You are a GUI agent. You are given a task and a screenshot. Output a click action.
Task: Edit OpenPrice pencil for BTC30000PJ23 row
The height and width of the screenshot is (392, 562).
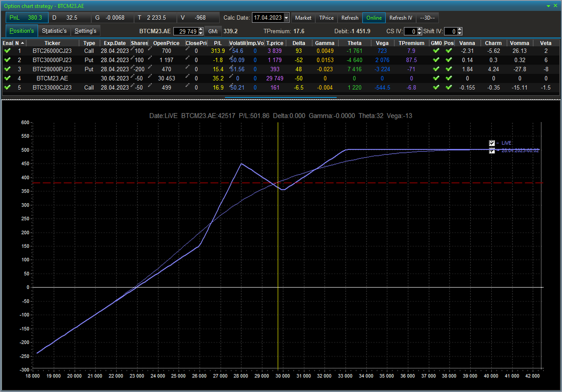(x=150, y=58)
